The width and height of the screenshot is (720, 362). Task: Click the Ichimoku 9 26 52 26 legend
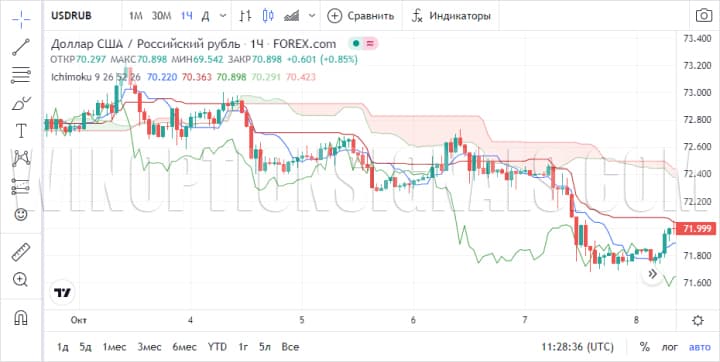(96, 77)
